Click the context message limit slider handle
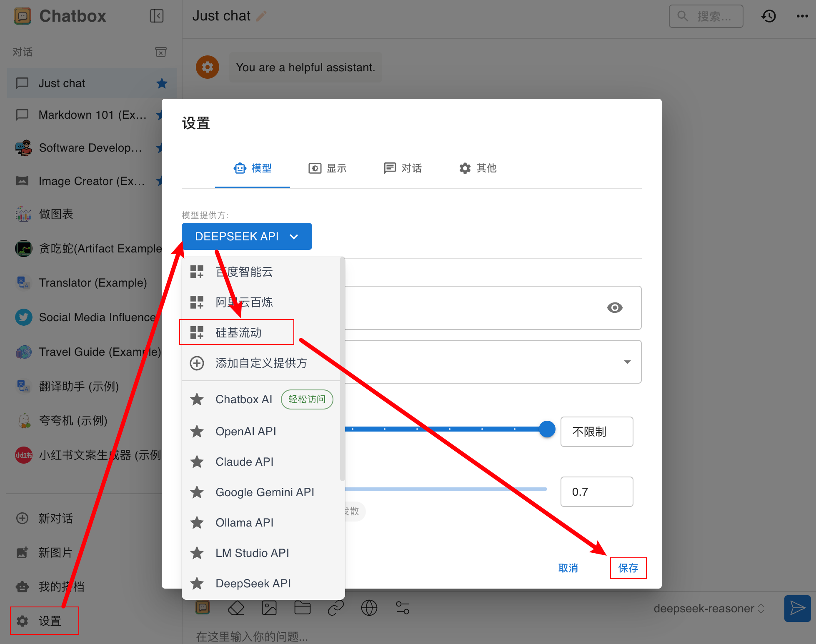The image size is (816, 644). click(x=547, y=429)
